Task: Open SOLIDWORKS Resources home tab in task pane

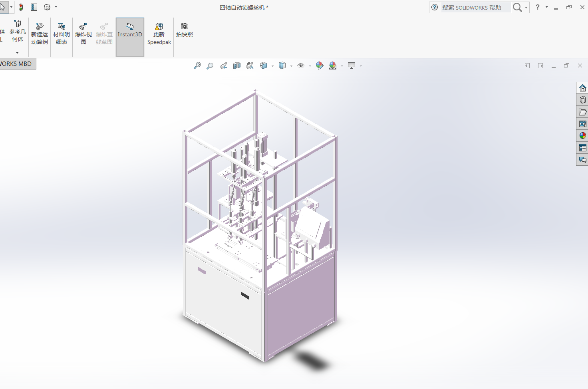Action: (582, 88)
